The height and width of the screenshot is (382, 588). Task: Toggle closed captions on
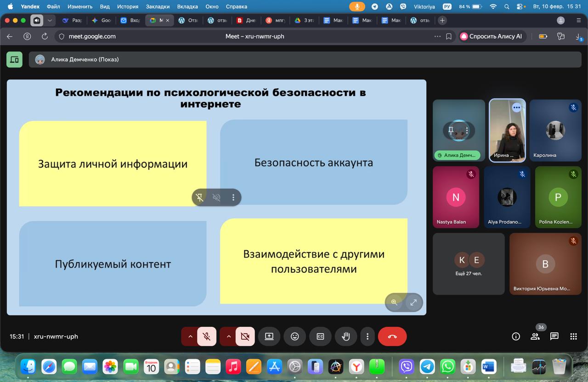320,337
